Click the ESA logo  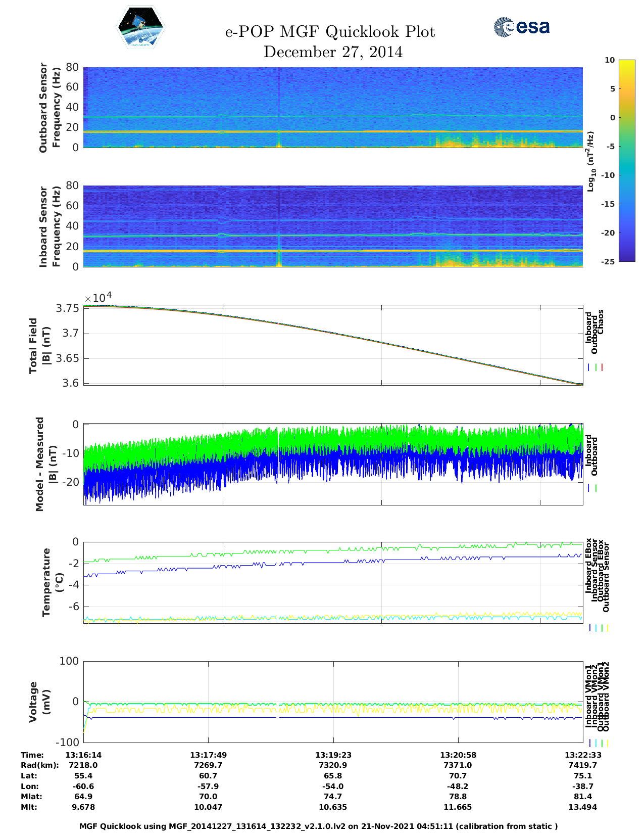[x=522, y=27]
